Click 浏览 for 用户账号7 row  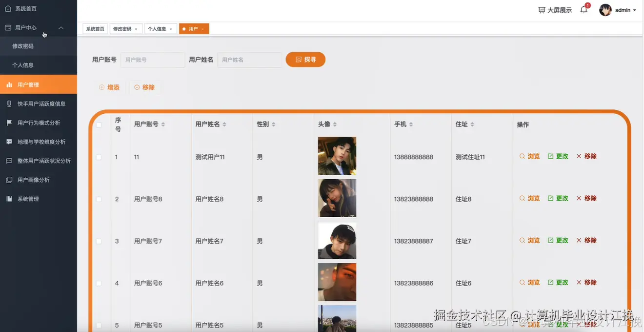click(x=530, y=240)
